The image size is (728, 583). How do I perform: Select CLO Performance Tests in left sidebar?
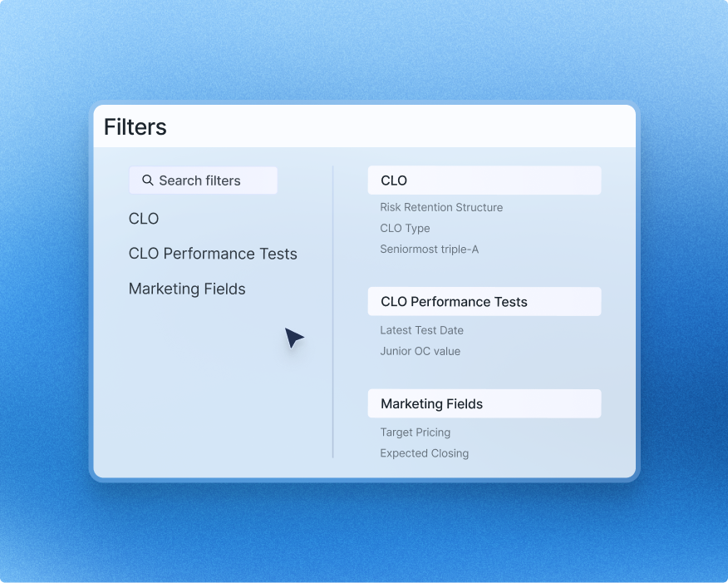tap(213, 254)
